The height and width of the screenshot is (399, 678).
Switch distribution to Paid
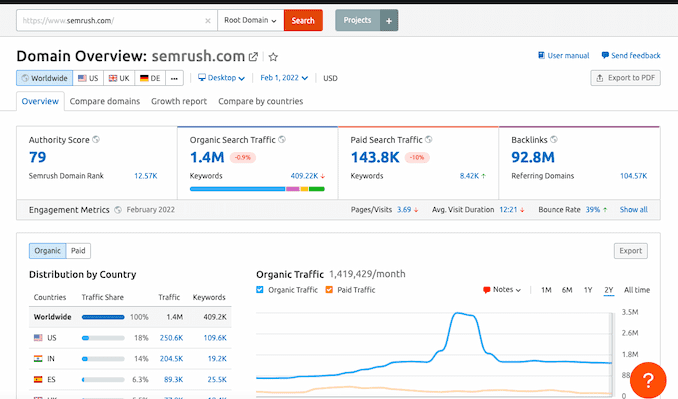pos(78,251)
